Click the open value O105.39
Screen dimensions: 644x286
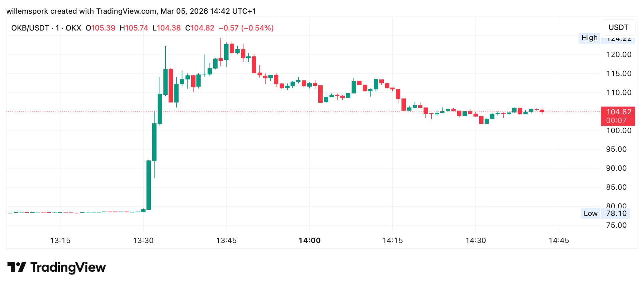point(100,28)
